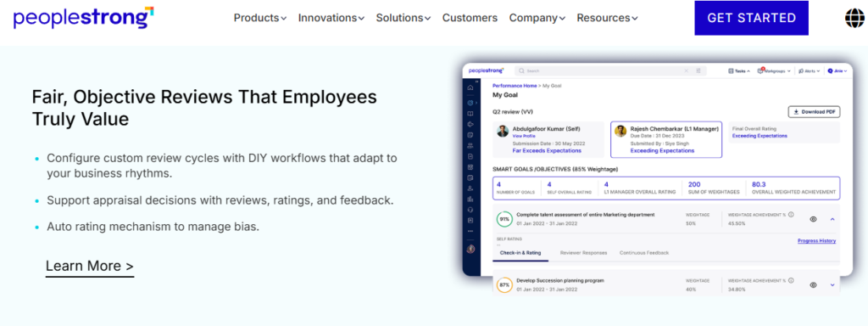This screenshot has height=326, width=868.
Task: Click 'Complete talent assessment of entire Marketing department'
Action: (585, 214)
